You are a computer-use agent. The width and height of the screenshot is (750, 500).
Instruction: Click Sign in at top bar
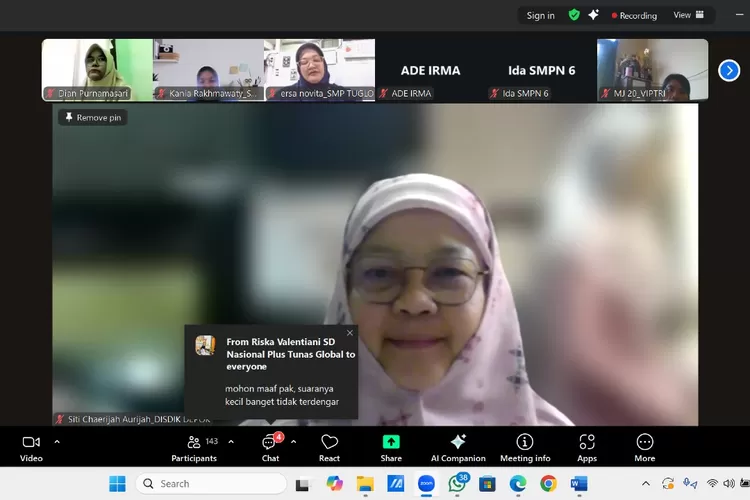pos(540,15)
